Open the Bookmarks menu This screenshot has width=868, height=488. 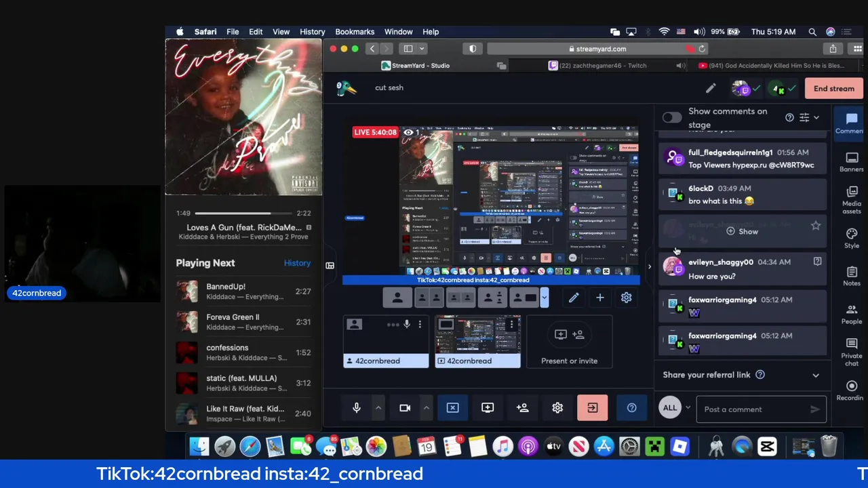[x=355, y=32]
